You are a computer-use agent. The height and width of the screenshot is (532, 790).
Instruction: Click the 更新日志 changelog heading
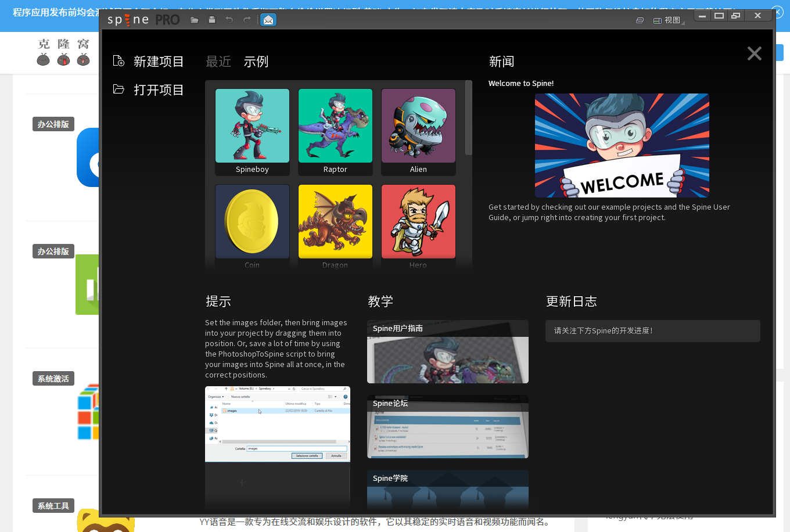(572, 301)
